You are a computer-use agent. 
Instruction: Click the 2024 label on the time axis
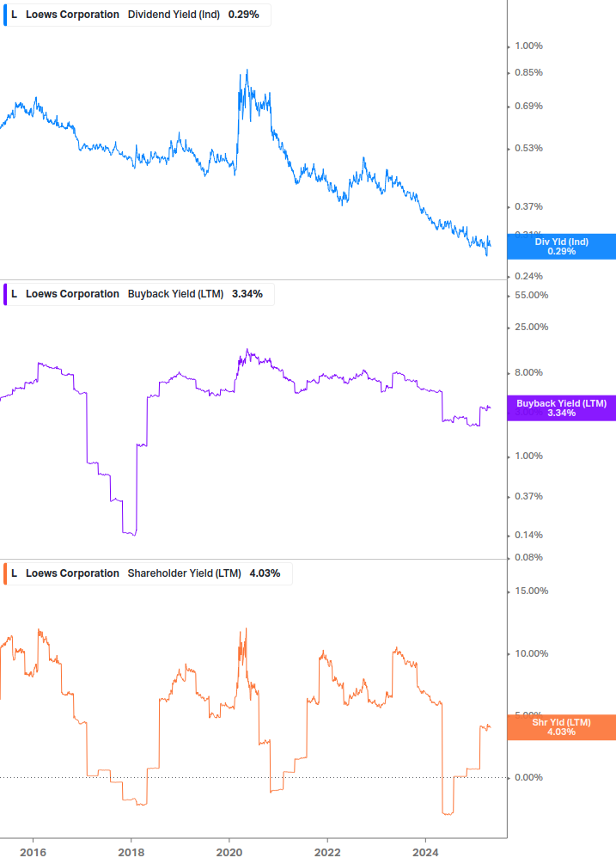coord(425,853)
